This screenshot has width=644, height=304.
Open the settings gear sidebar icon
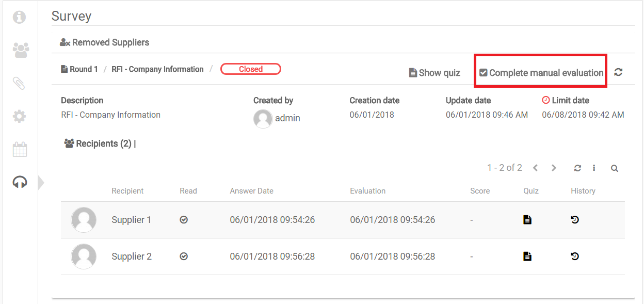point(20,116)
